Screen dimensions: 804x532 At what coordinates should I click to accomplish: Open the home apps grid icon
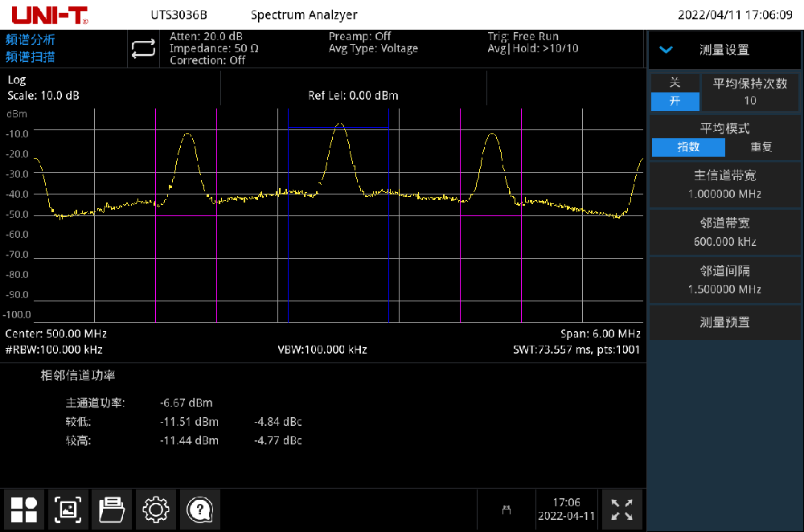[x=23, y=509]
